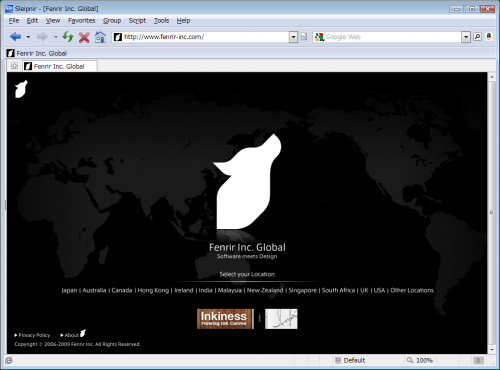Image resolution: width=500 pixels, height=370 pixels.
Task: Choose the USA location link
Action: tap(379, 290)
